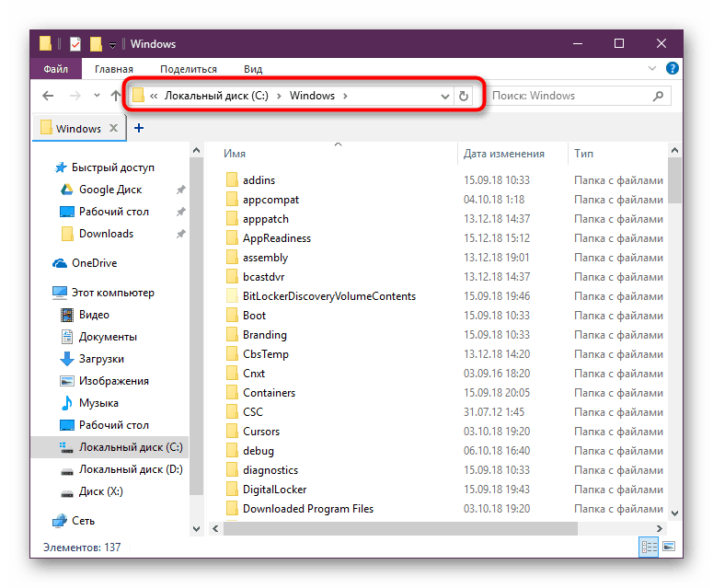Select the Containers folder

(x=269, y=393)
